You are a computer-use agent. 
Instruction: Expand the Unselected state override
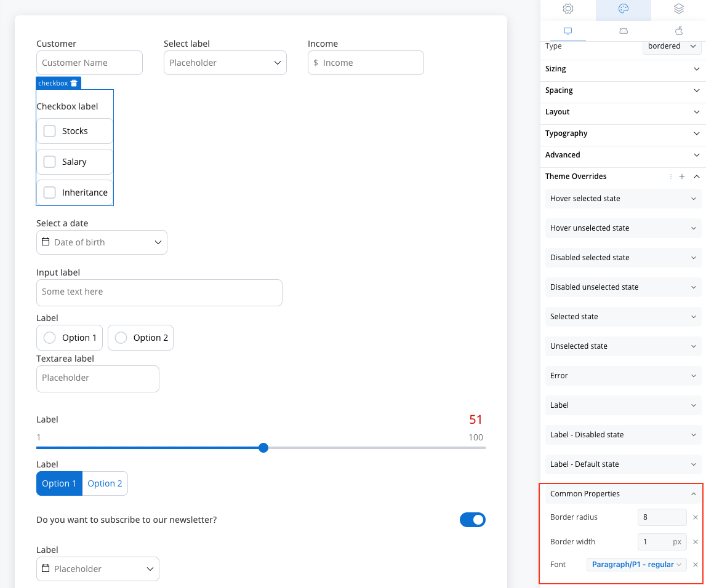pos(623,346)
